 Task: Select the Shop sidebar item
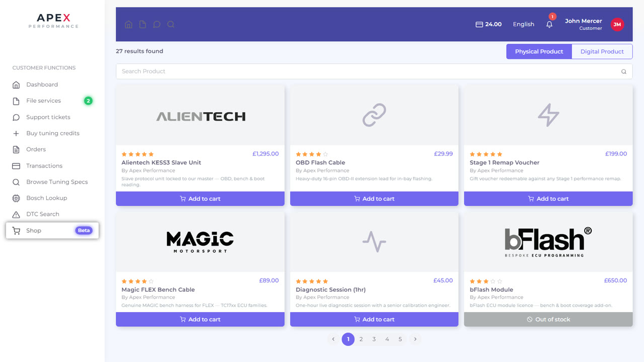coord(52,230)
